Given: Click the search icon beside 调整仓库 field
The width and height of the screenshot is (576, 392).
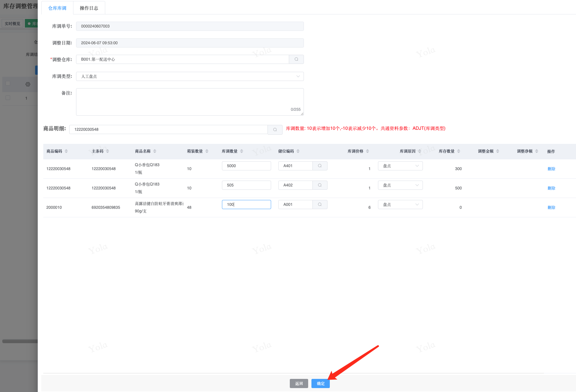Looking at the screenshot, I should 296,59.
